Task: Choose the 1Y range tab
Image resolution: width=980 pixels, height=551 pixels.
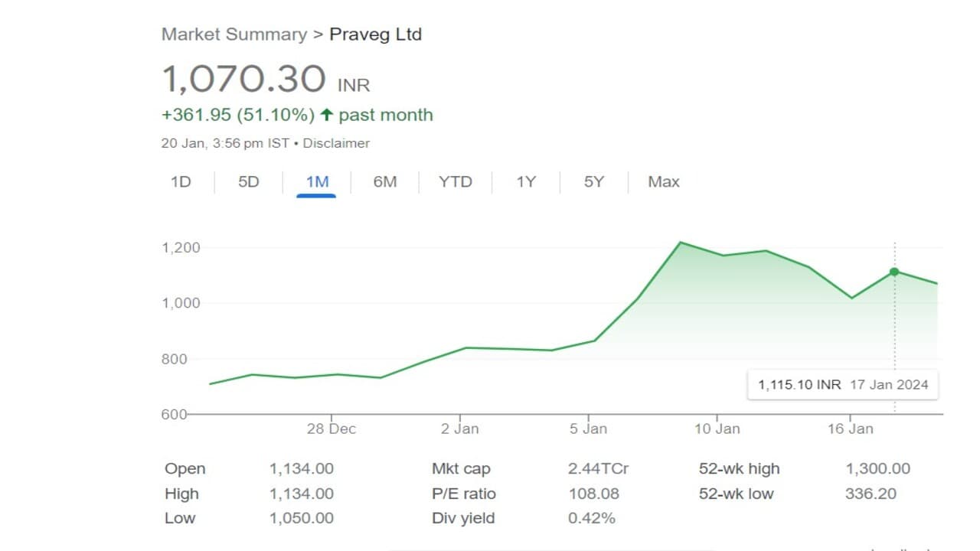Action: (525, 182)
